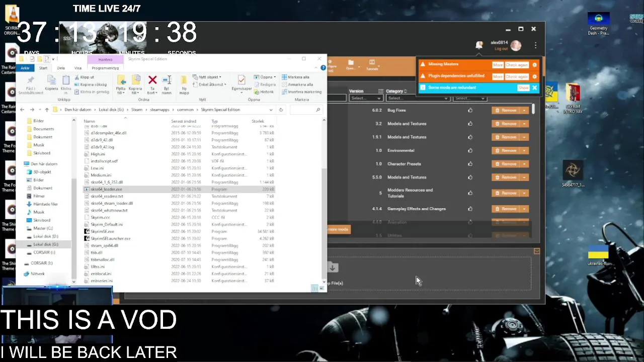Expand Explorer address bar history chevron

tap(271, 110)
